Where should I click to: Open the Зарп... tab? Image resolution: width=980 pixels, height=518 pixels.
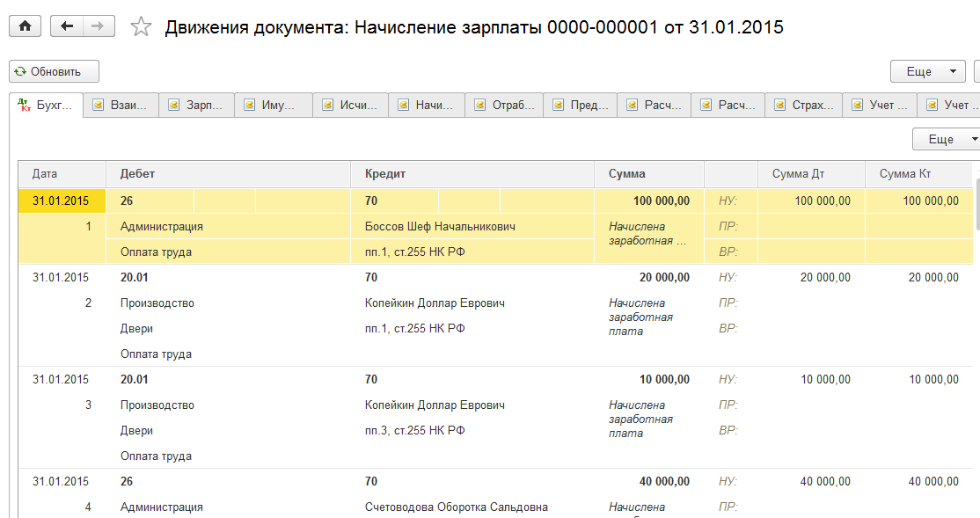coord(197,105)
